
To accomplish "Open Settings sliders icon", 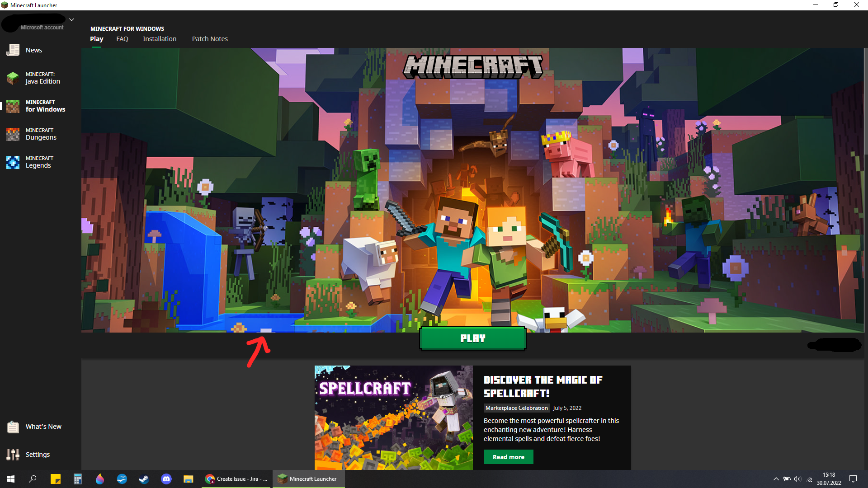I will click(13, 455).
